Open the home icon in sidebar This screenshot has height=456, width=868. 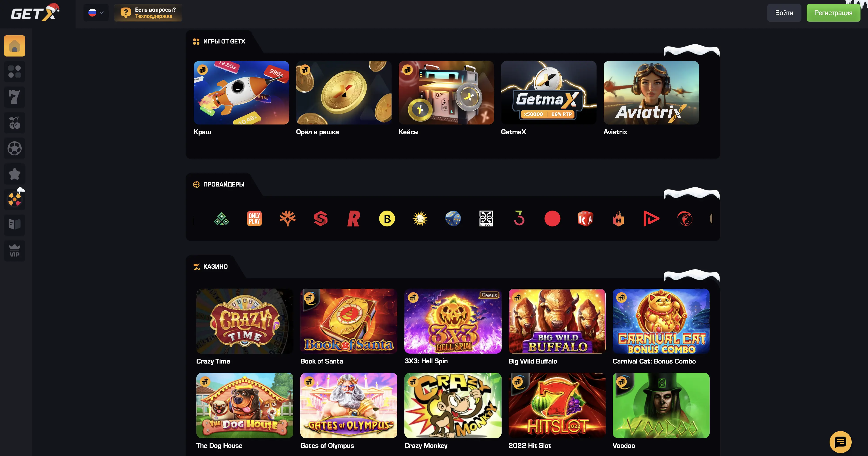coord(15,46)
